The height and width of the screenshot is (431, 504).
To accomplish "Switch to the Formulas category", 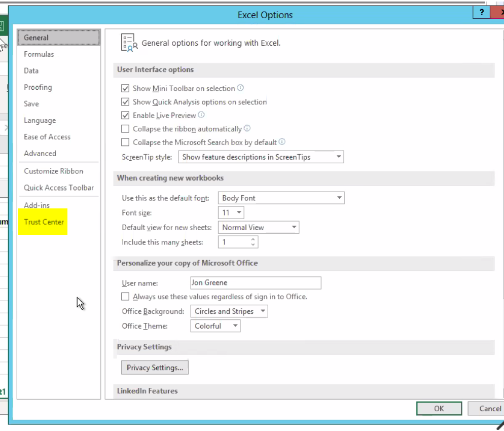I will tap(59, 54).
